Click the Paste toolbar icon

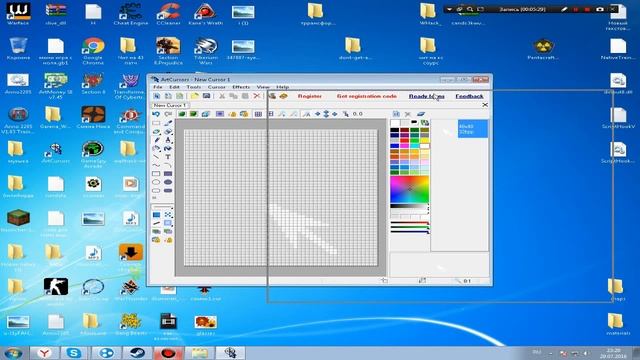(x=245, y=96)
